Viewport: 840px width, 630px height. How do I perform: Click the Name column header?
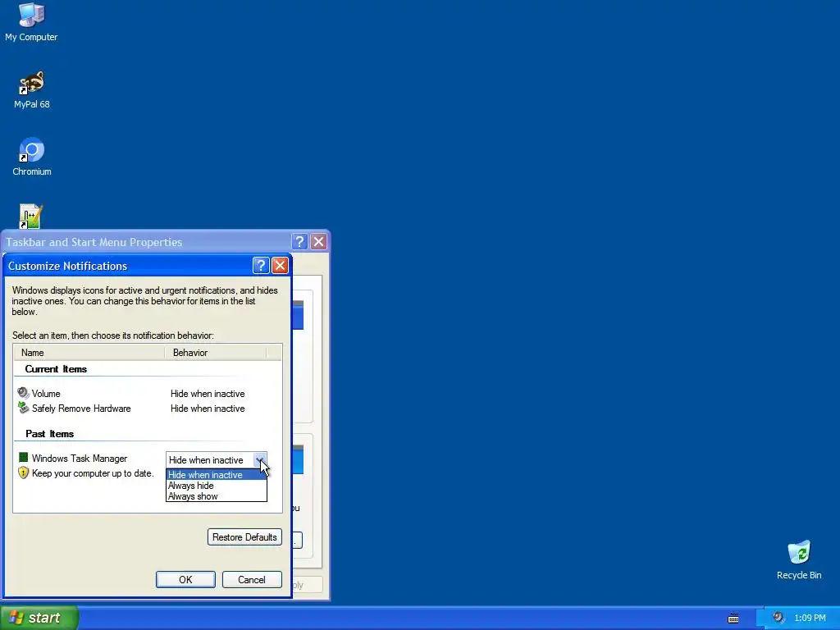tap(89, 353)
